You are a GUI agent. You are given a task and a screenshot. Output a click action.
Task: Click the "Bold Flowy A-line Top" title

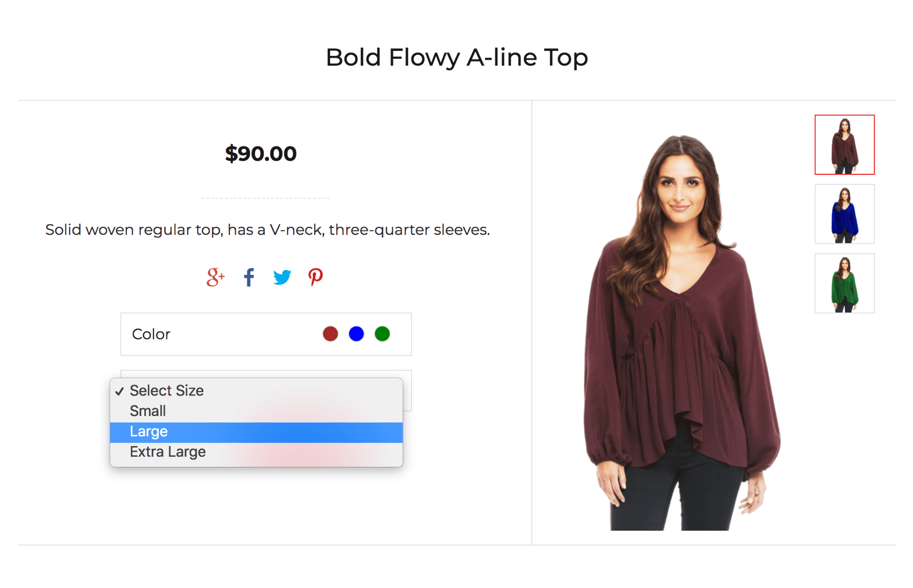click(456, 57)
